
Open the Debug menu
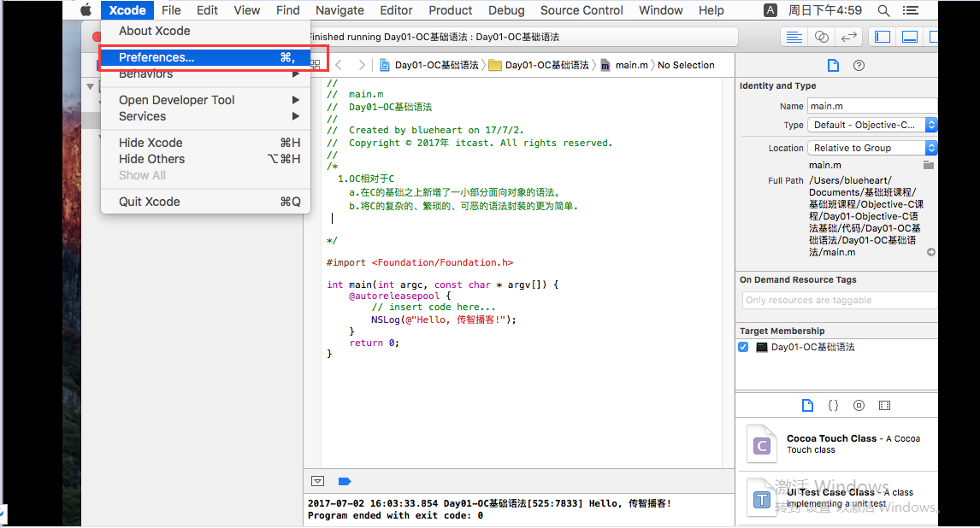[x=506, y=10]
